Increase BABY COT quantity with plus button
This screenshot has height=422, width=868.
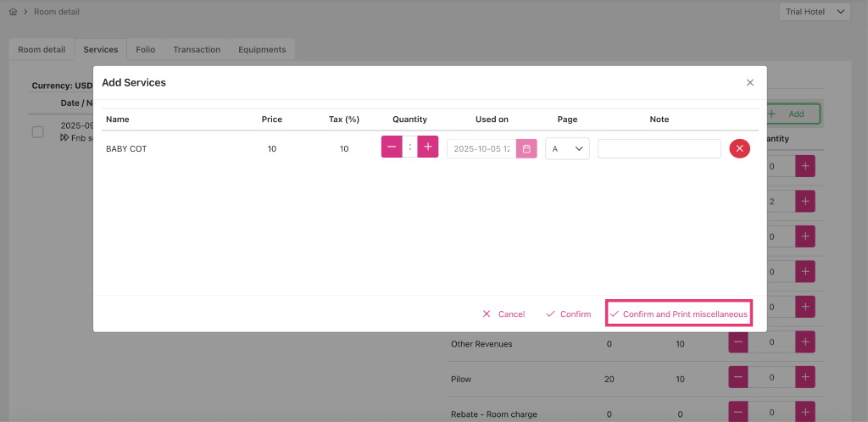tap(428, 147)
